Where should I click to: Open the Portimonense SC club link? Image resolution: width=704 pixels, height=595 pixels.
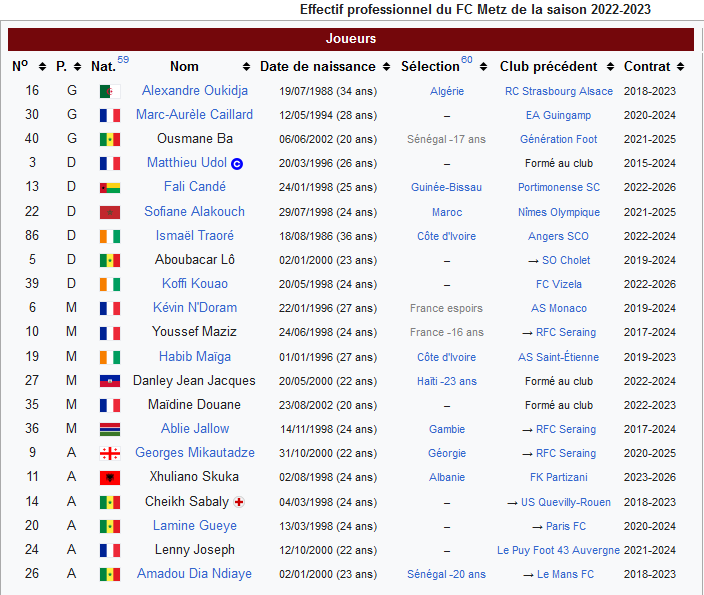[x=559, y=187]
